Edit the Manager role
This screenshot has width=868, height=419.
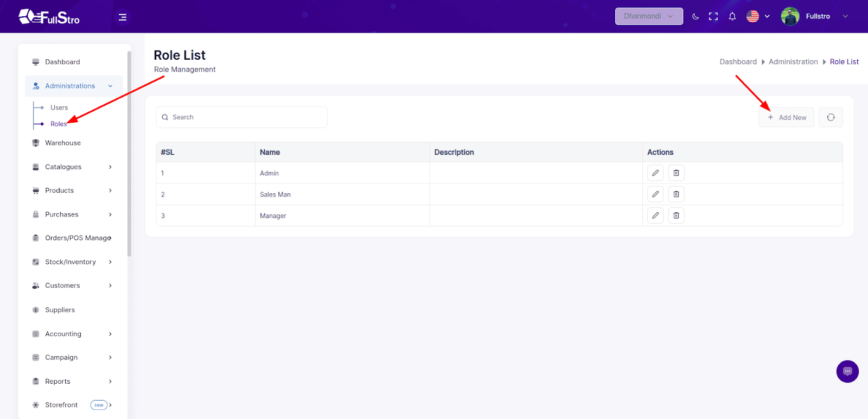click(655, 215)
